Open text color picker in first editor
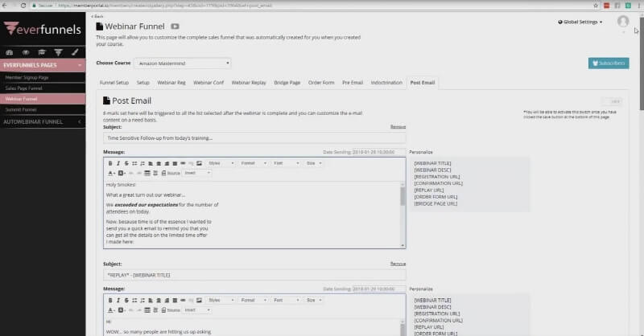This screenshot has height=336, width=644. point(111,173)
